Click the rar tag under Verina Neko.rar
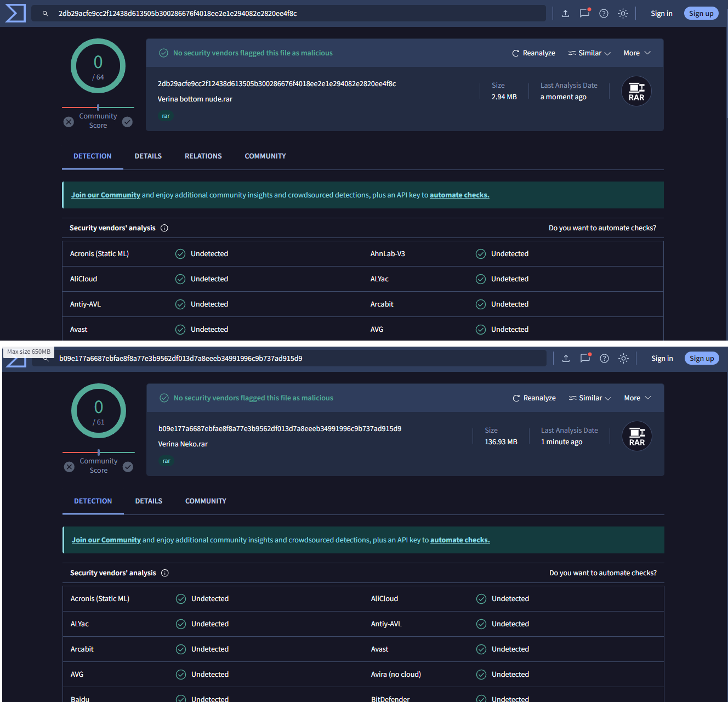The width and height of the screenshot is (728, 702). 166,461
